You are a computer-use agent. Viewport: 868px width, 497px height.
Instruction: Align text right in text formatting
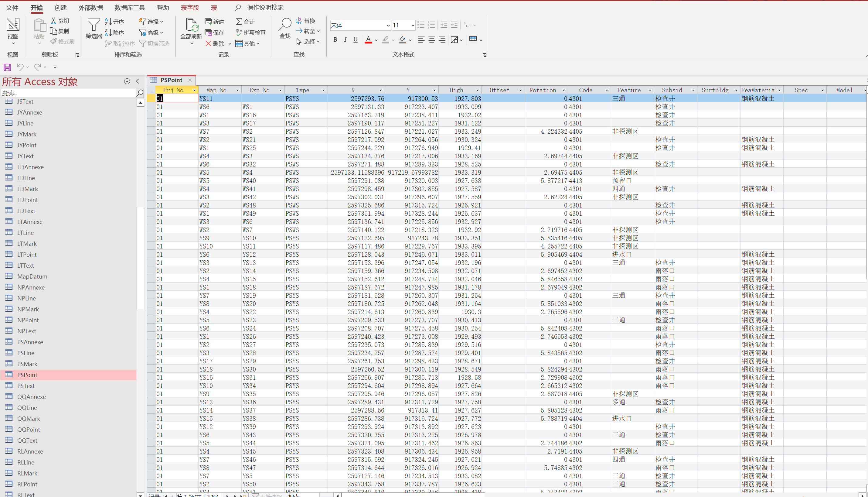coord(442,39)
